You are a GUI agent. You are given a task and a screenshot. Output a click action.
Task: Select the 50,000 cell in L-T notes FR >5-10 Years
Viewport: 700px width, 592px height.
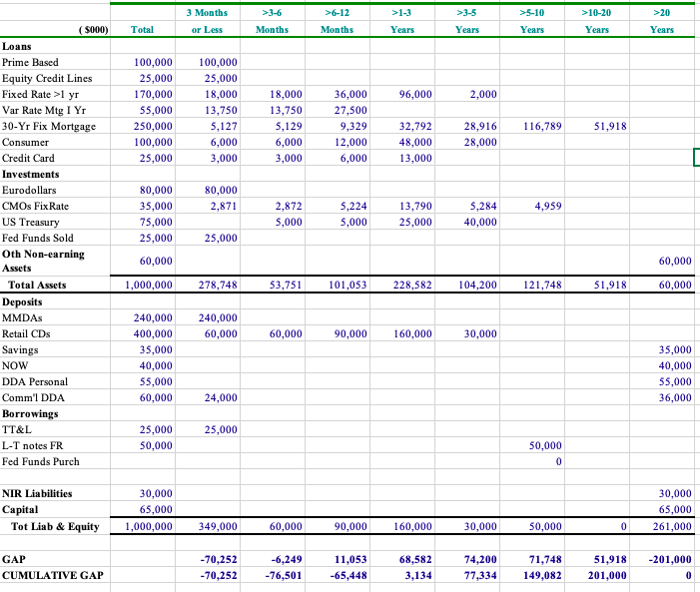[545, 445]
